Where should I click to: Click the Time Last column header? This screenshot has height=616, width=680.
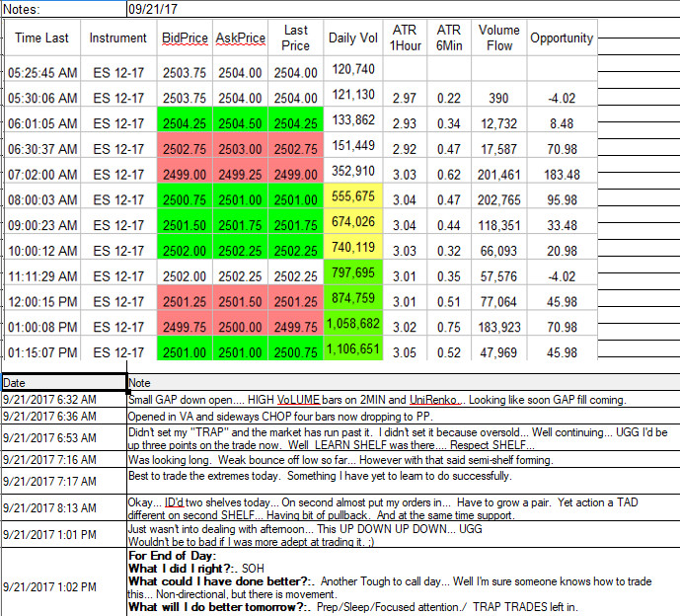coord(42,38)
